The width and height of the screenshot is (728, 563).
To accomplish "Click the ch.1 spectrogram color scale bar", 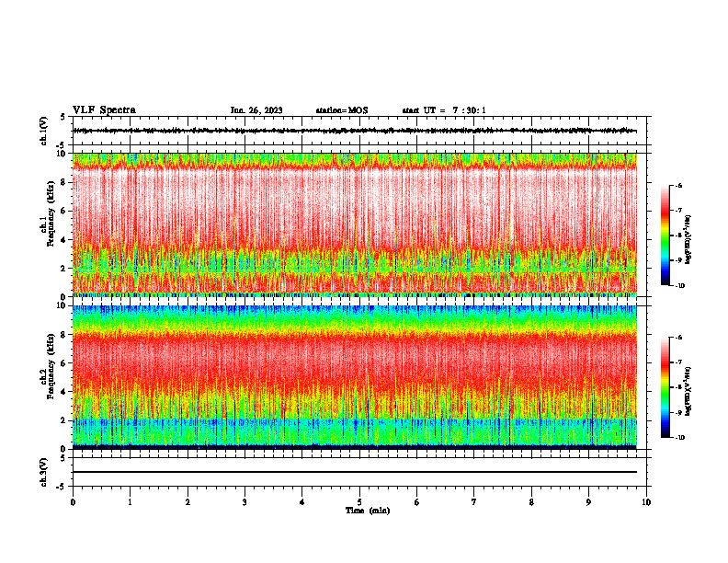I will pyautogui.click(x=665, y=236).
